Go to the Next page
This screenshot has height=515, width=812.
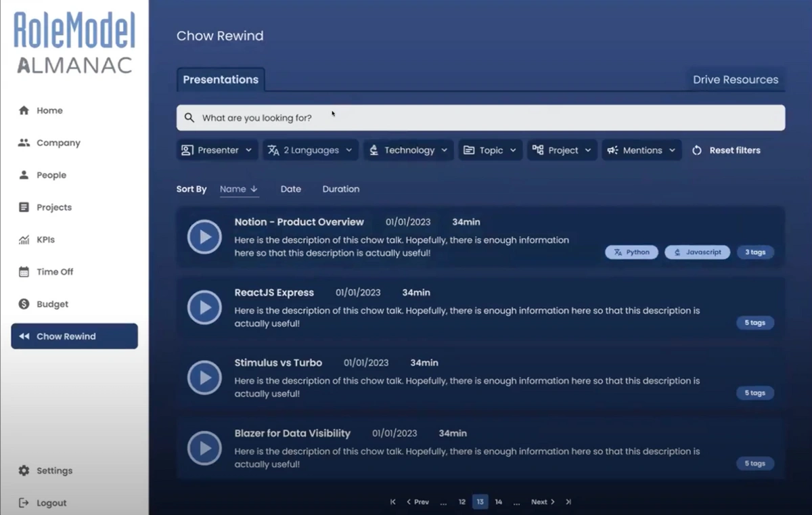pos(543,502)
